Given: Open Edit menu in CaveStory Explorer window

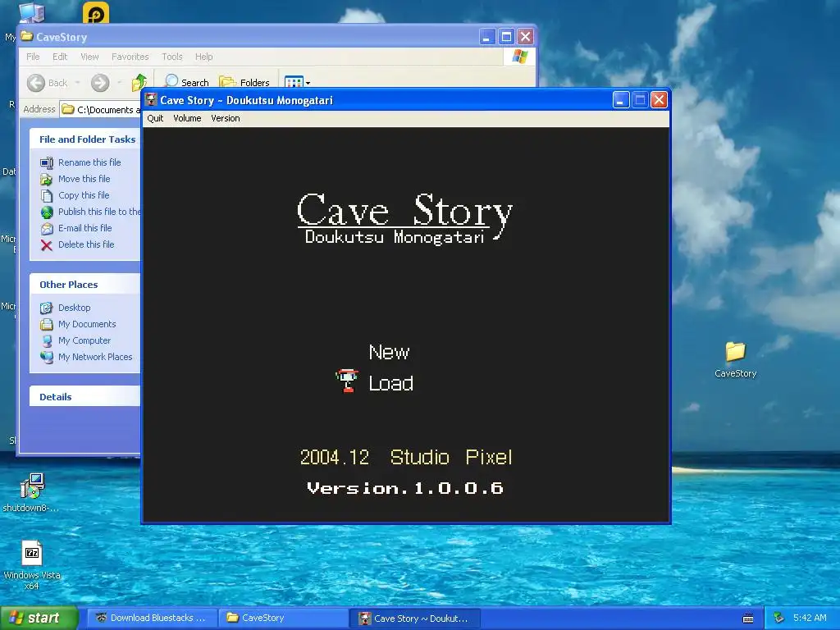Looking at the screenshot, I should coord(59,57).
